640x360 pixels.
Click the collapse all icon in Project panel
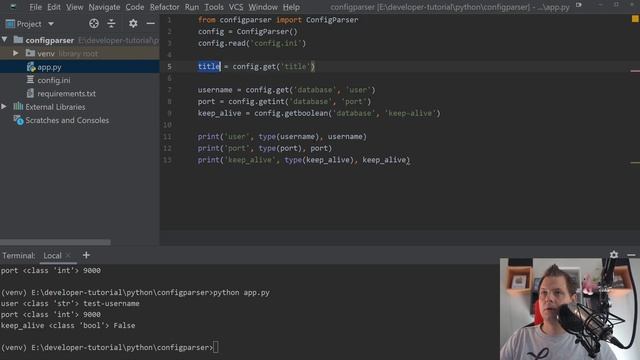pyautogui.click(x=111, y=24)
